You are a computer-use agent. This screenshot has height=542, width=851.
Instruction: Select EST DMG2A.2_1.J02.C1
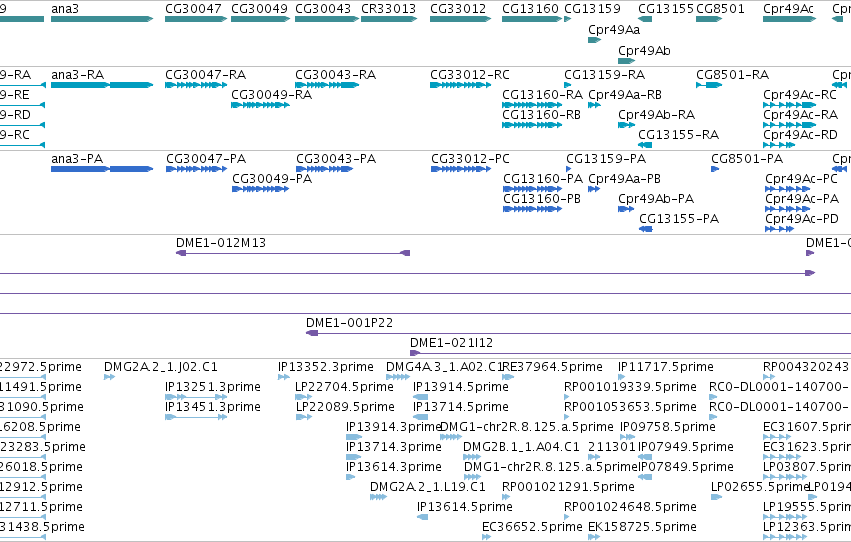[109, 377]
